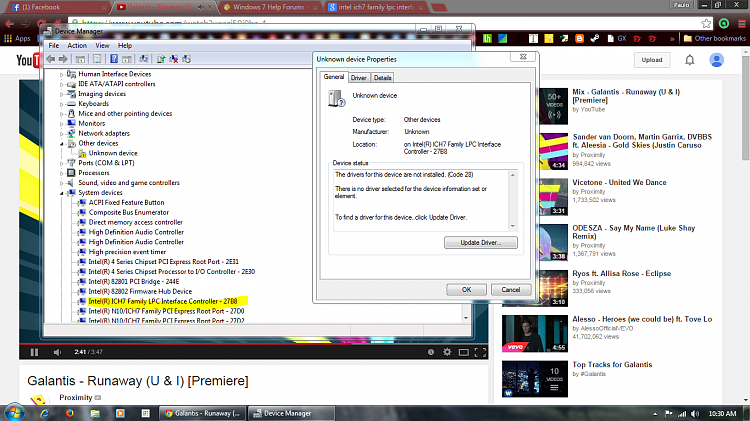Click the Uninstall icon with red X
Image resolution: width=750 pixels, height=421 pixels.
(174, 59)
